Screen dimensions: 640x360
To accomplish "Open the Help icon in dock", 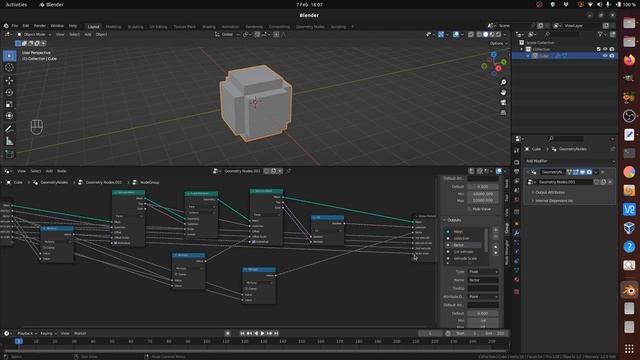I will click(x=629, y=247).
